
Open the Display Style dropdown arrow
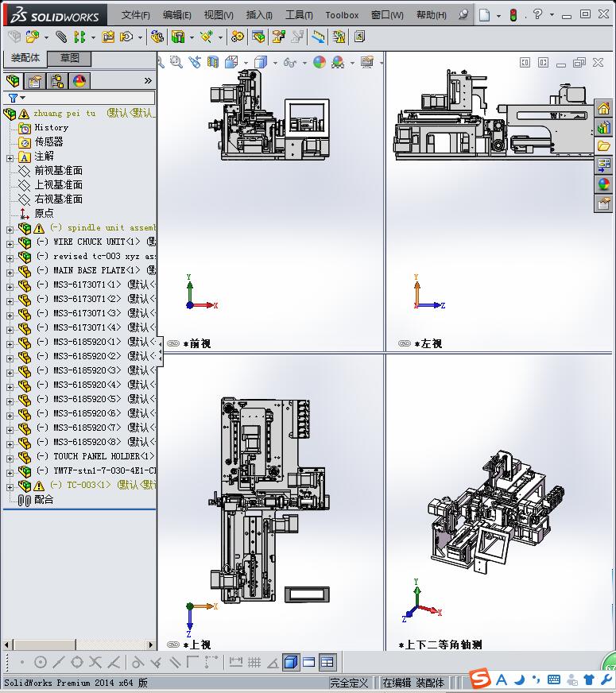[x=275, y=63]
